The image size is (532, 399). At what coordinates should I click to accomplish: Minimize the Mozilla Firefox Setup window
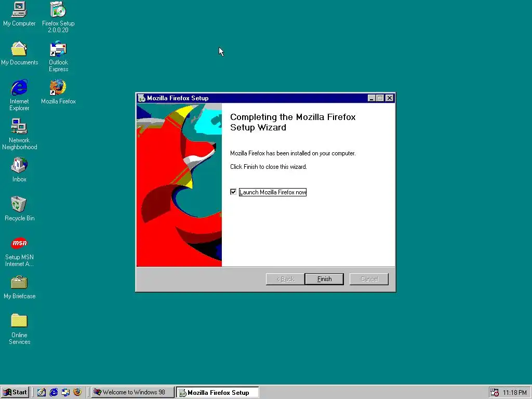click(x=371, y=98)
